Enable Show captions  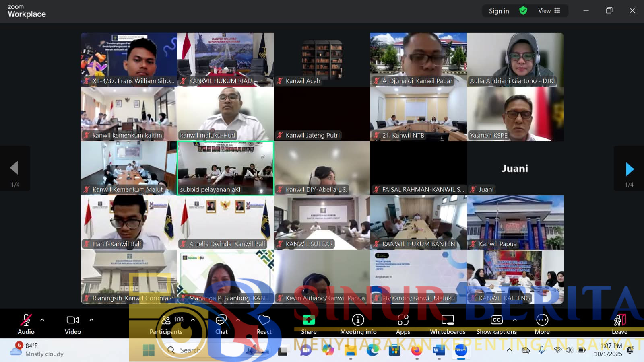pyautogui.click(x=496, y=324)
